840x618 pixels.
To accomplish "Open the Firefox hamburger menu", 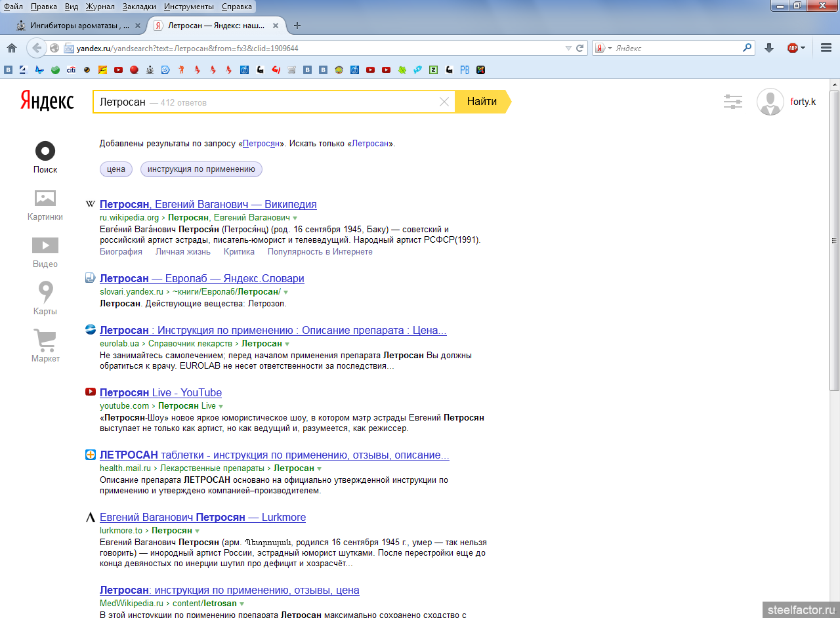I will pyautogui.click(x=826, y=48).
